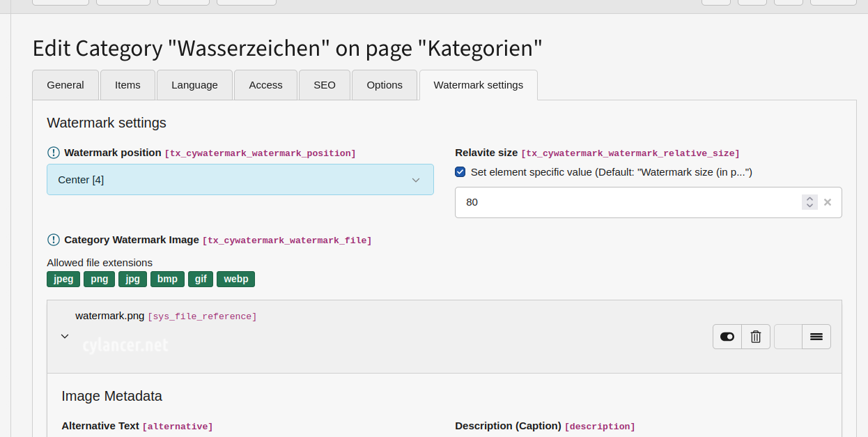Click the watermark.png file name header
This screenshot has width=868, height=437.
(110, 316)
